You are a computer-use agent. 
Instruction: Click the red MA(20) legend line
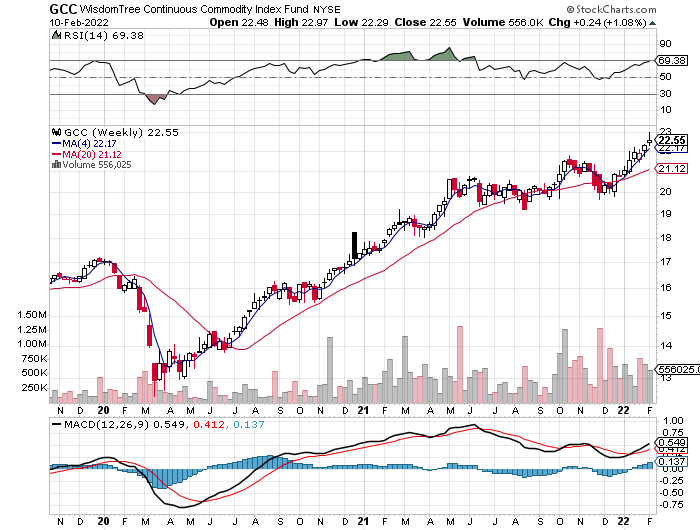tap(57, 154)
